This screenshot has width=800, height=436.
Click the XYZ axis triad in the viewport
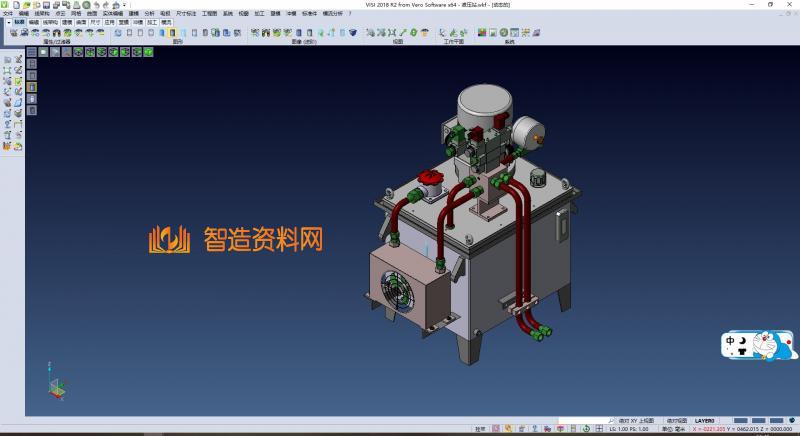tap(56, 381)
